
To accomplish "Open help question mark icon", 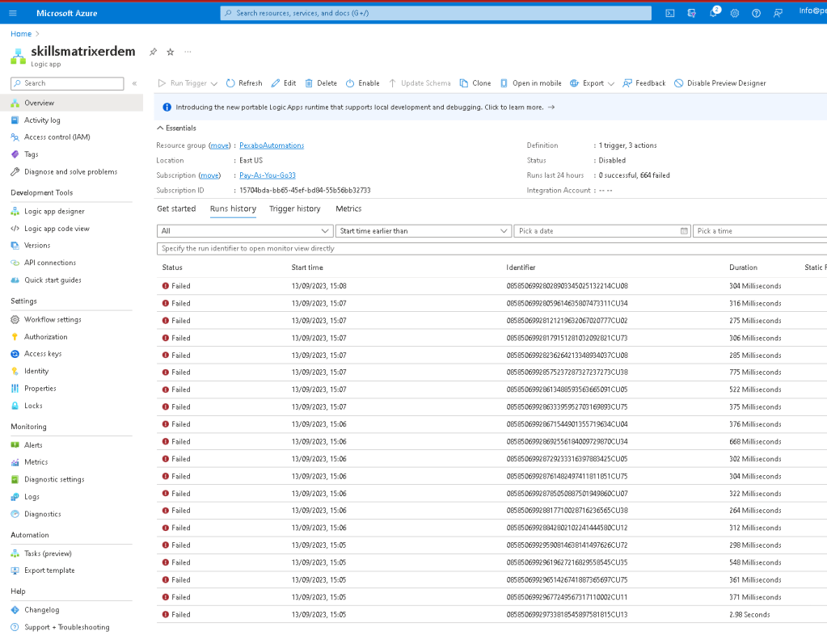I will tap(757, 13).
